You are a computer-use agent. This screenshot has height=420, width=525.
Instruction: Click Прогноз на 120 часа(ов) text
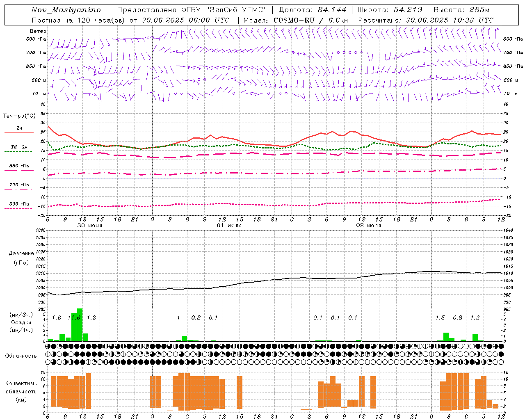79,20
